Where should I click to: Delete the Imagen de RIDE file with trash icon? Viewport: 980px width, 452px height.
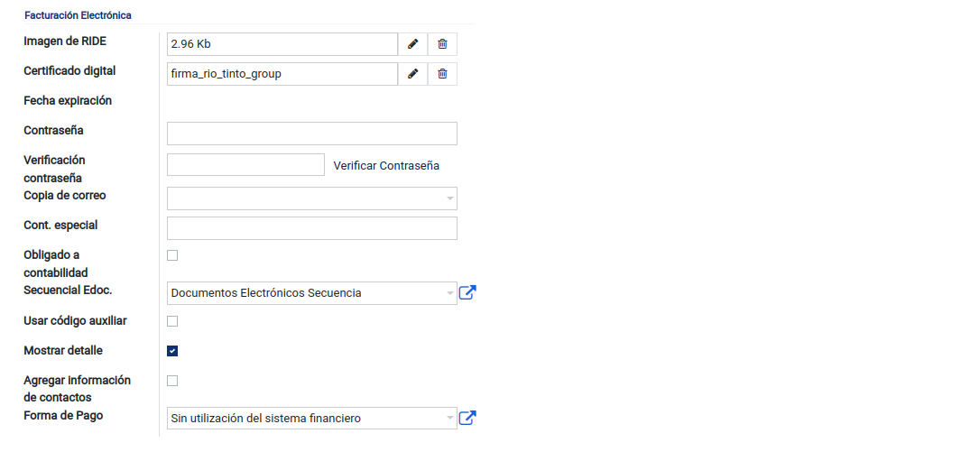[x=442, y=44]
